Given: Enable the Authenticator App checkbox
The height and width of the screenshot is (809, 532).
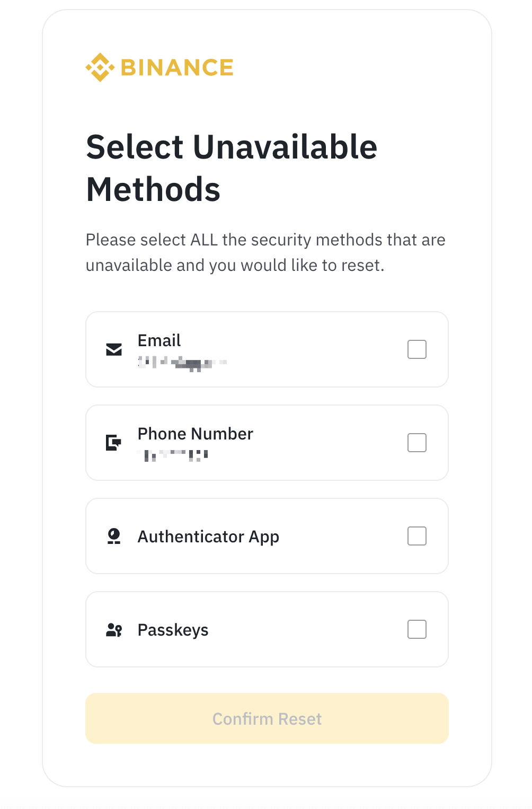Looking at the screenshot, I should [417, 536].
